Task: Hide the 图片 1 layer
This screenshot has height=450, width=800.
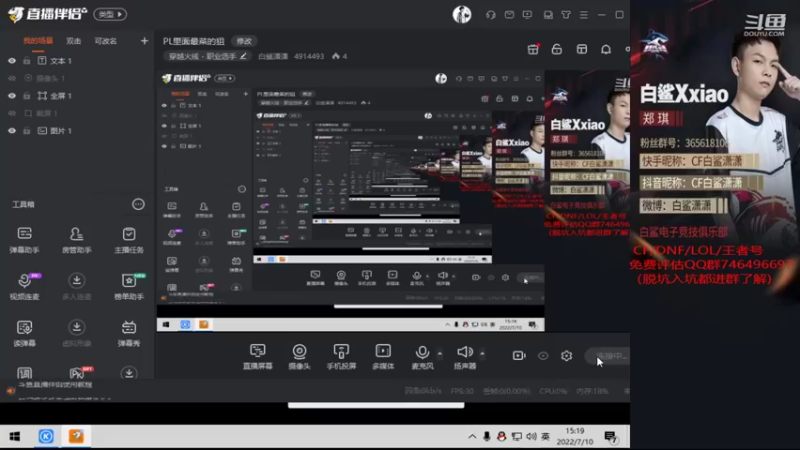Action: [x=12, y=131]
